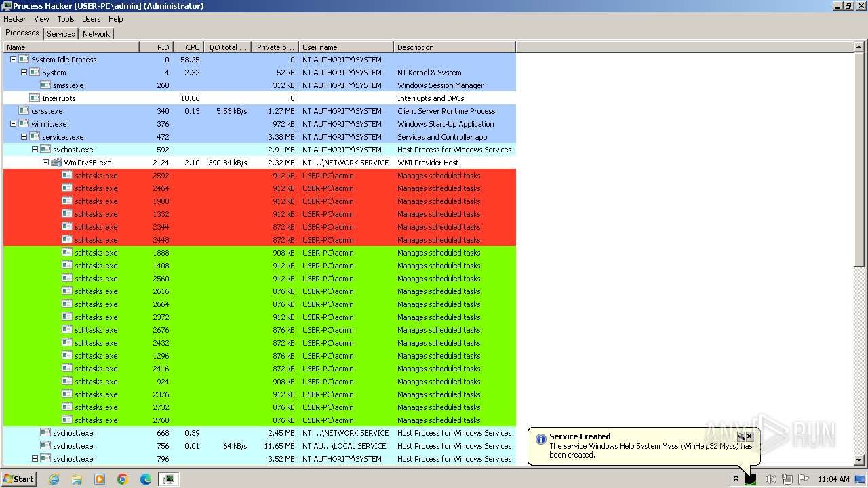Sort by Private bytes column header
Screen dimensions: 868x488
tap(275, 47)
